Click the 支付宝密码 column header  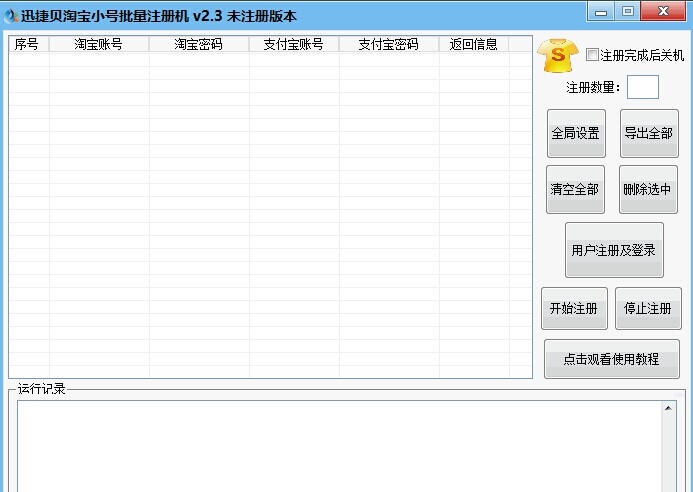(x=389, y=44)
